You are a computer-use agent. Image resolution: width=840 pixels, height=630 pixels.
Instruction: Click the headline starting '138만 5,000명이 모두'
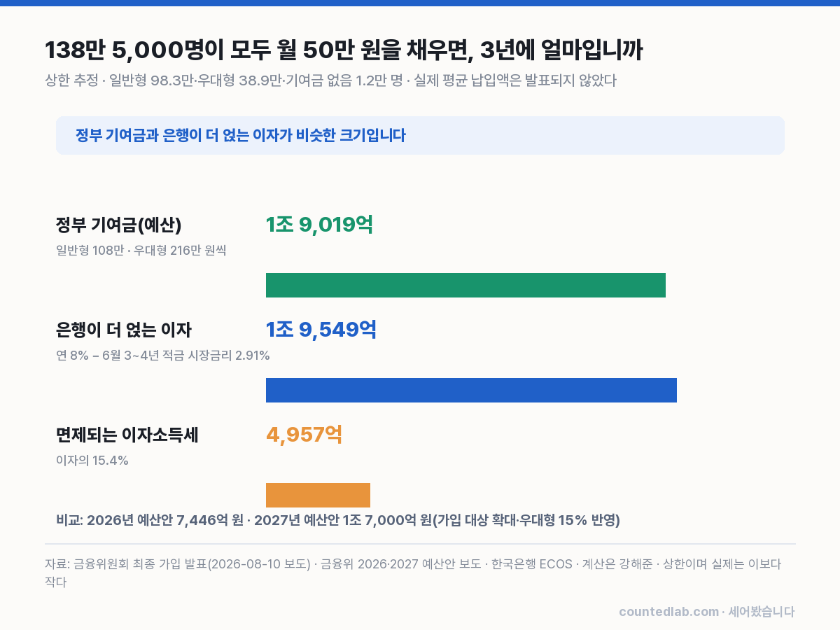344,50
